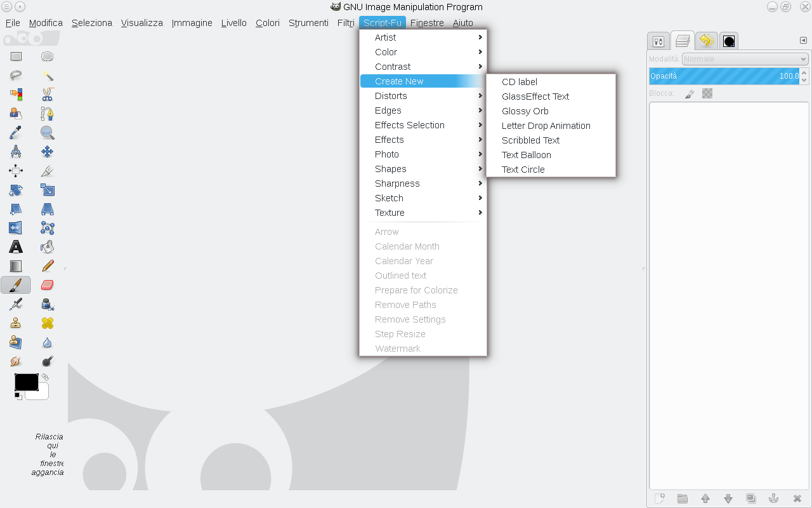
Task: Select the Rectangle Select tool
Action: (x=16, y=57)
